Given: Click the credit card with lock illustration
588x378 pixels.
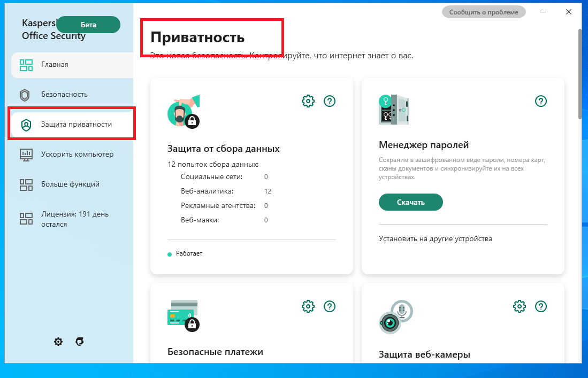Looking at the screenshot, I should click(184, 315).
